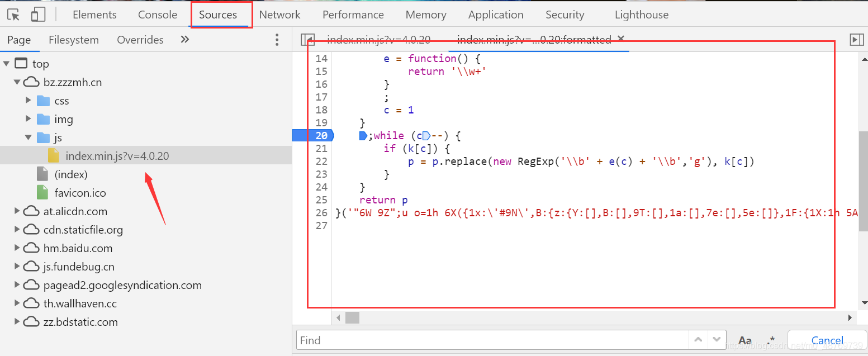Click the horizontal editor scrollbar thumb
This screenshot has height=356, width=868.
pyautogui.click(x=352, y=317)
